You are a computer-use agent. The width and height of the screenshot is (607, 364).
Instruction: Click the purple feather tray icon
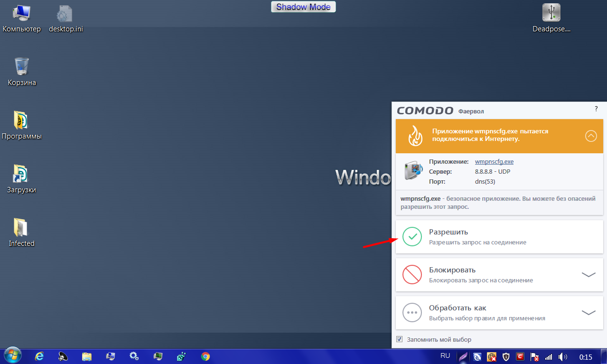[463, 356]
